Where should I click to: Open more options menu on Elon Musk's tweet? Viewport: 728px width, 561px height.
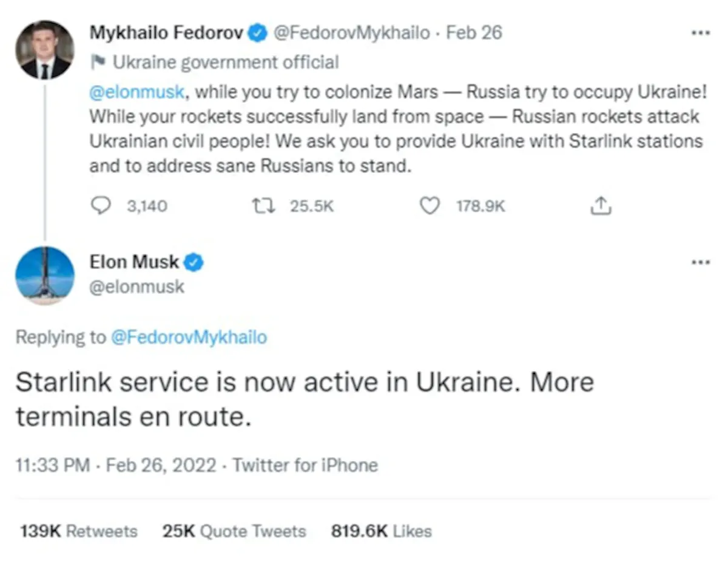tap(701, 263)
